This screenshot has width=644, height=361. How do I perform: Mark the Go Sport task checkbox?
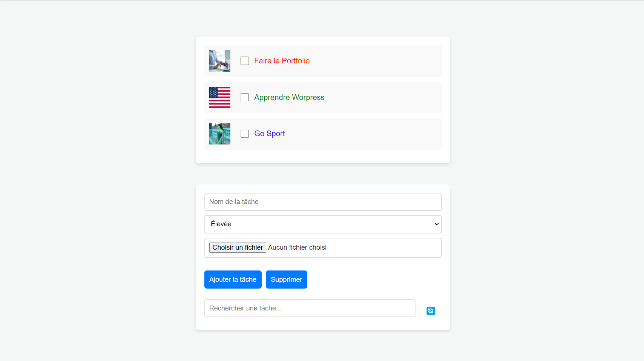(x=245, y=134)
